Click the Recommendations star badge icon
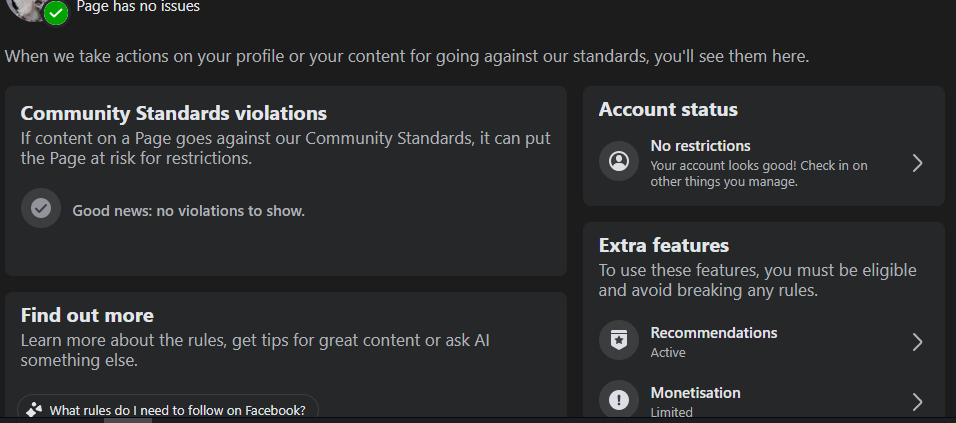The image size is (956, 423). click(x=619, y=340)
